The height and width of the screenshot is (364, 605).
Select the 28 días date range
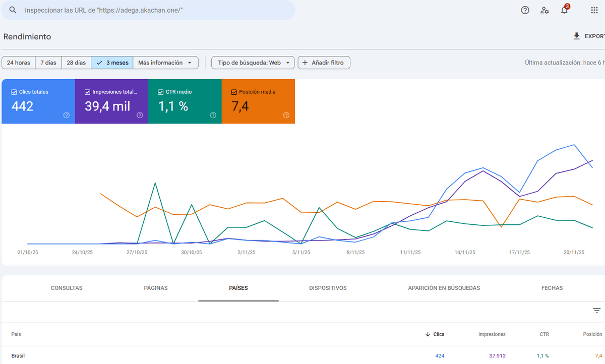pos(76,63)
